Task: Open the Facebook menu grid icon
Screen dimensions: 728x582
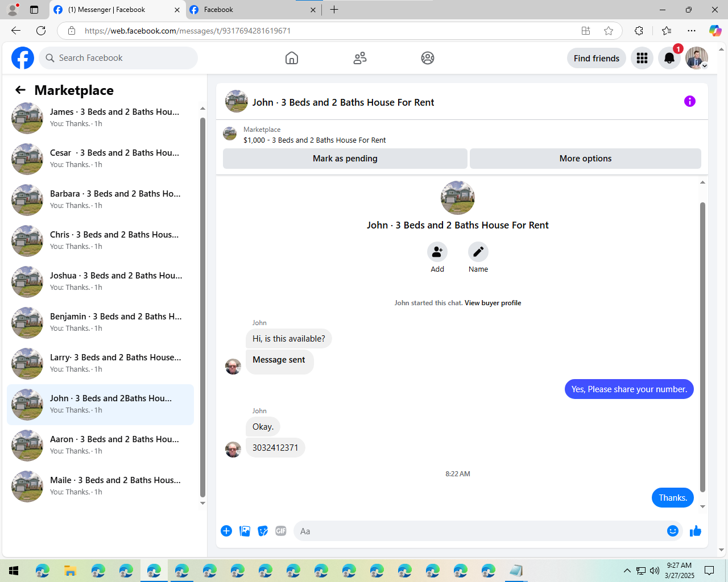Action: (x=642, y=58)
